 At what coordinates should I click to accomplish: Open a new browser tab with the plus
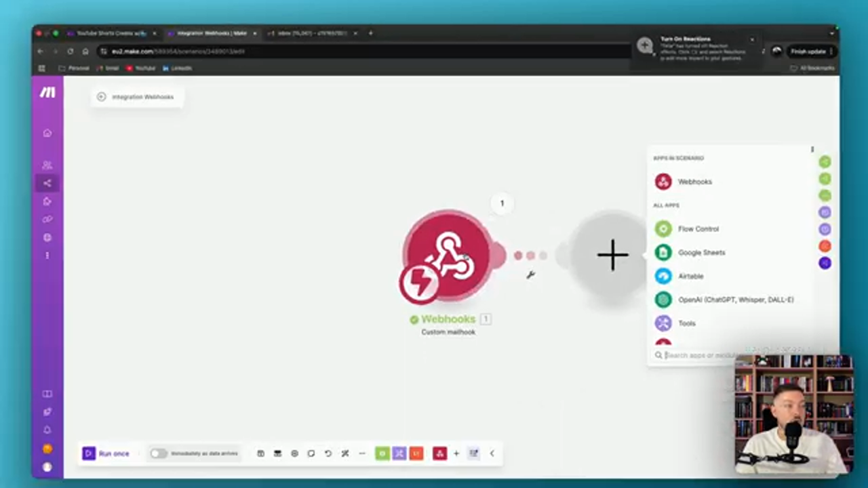(x=370, y=33)
